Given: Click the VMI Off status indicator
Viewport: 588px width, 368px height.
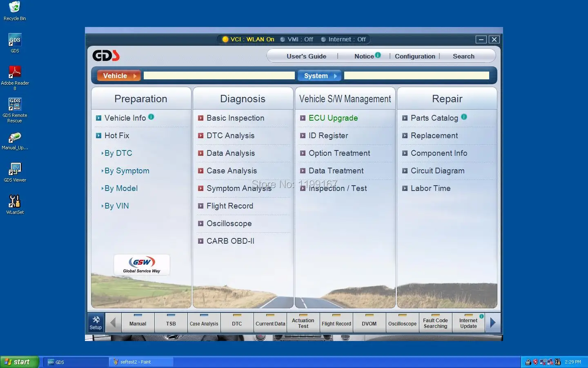Looking at the screenshot, I should tap(296, 39).
